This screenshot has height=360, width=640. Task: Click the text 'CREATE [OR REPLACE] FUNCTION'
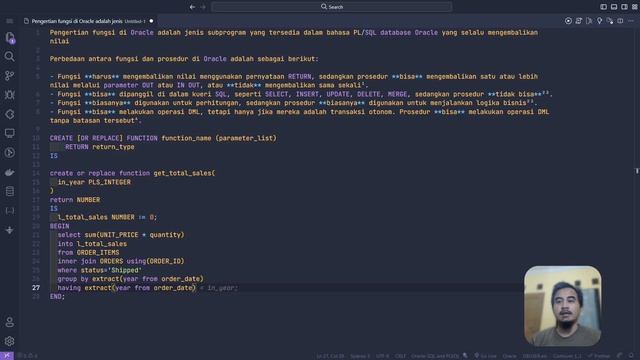(x=104, y=138)
